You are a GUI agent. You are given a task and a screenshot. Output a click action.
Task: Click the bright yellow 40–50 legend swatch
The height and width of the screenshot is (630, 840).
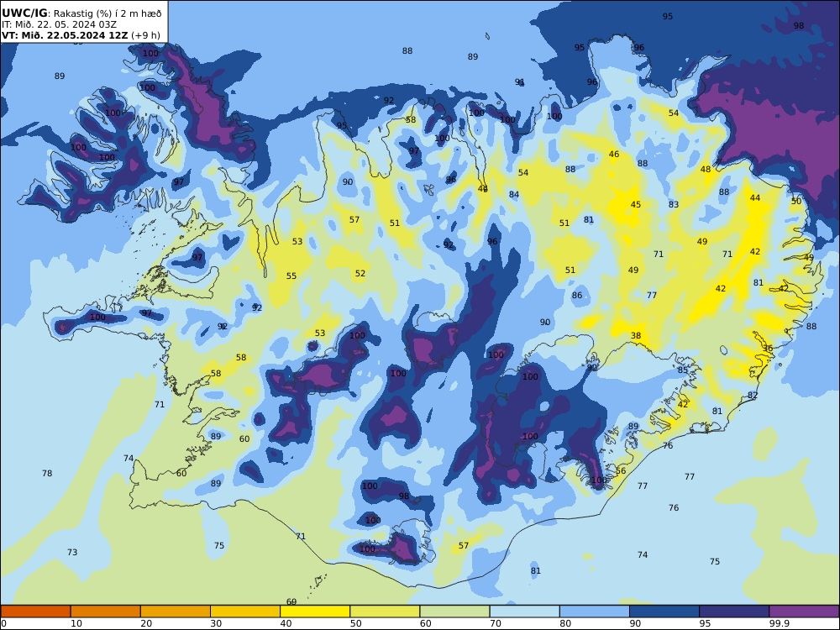pos(315,612)
